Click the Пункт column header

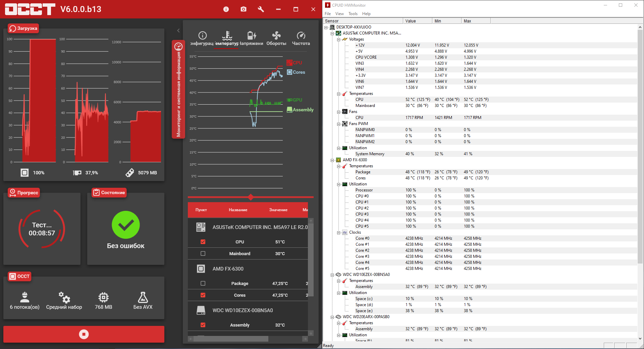201,210
